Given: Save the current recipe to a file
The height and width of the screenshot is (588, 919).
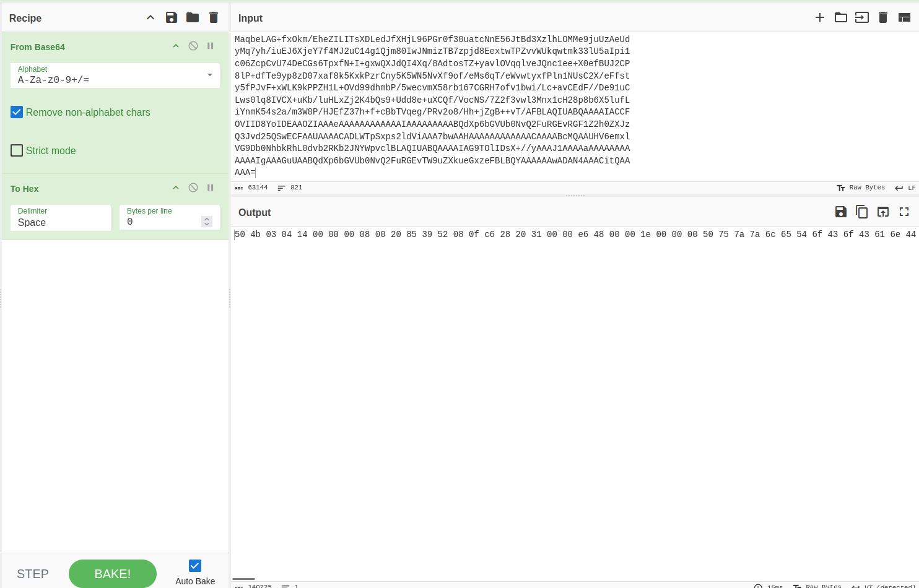Looking at the screenshot, I should click(x=172, y=17).
